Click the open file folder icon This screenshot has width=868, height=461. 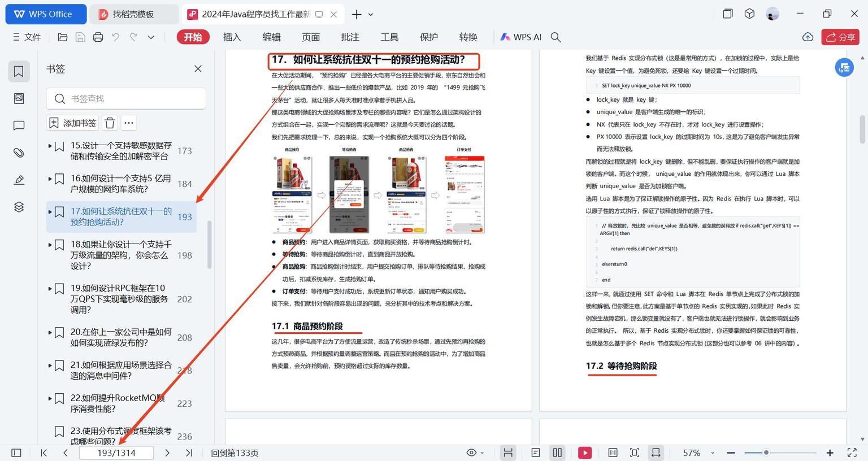click(x=63, y=37)
